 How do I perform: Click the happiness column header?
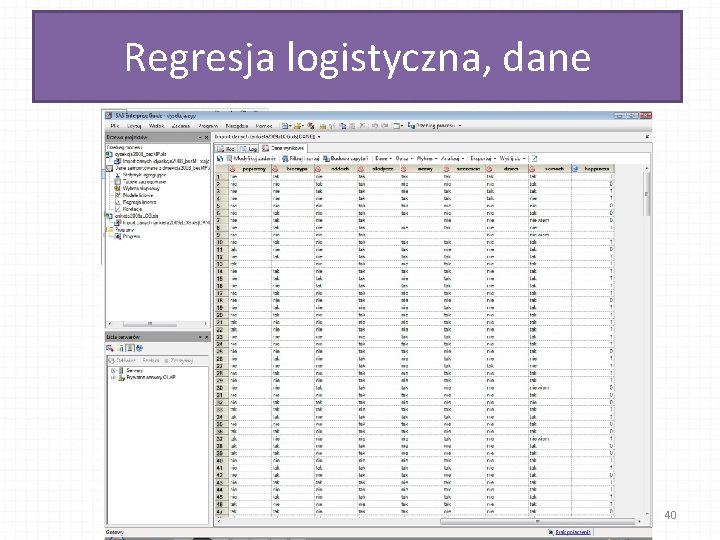tap(592, 169)
